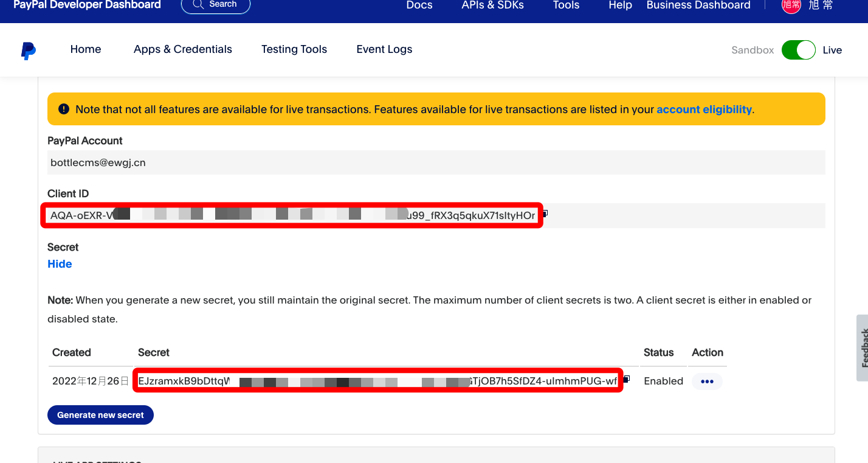Click the account eligibility link

[x=704, y=110]
